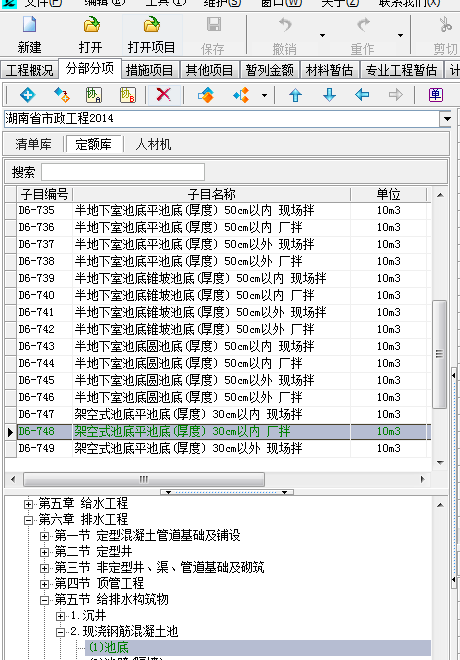Click the blue left arrow promote icon
Screen dimensions: 460x660
click(x=362, y=95)
